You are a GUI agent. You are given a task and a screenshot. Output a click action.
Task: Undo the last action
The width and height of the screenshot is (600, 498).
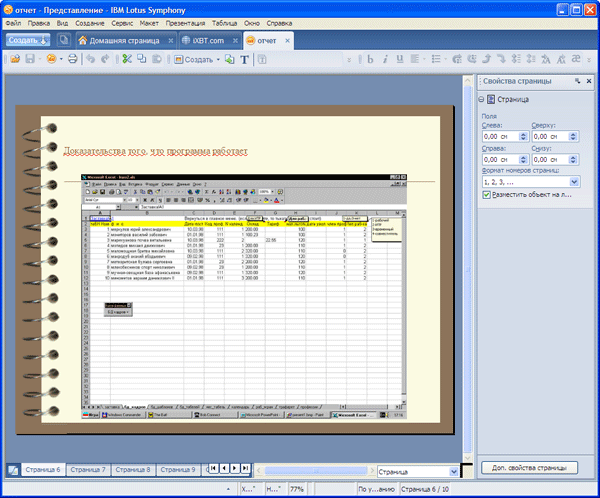pyautogui.click(x=90, y=59)
